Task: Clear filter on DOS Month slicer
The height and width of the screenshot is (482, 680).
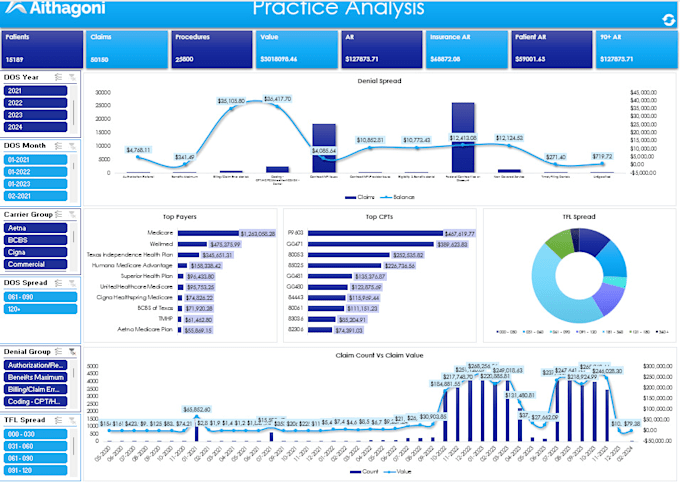Action: click(x=72, y=146)
